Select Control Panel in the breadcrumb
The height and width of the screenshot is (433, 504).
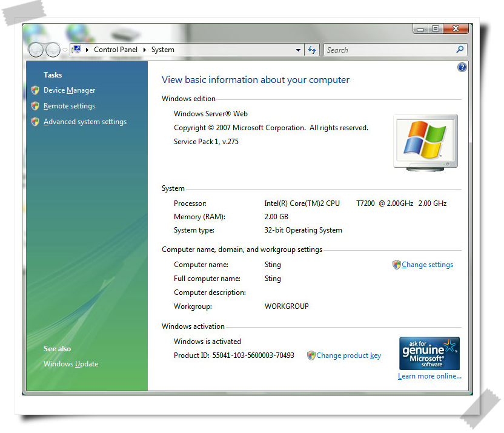pos(115,50)
